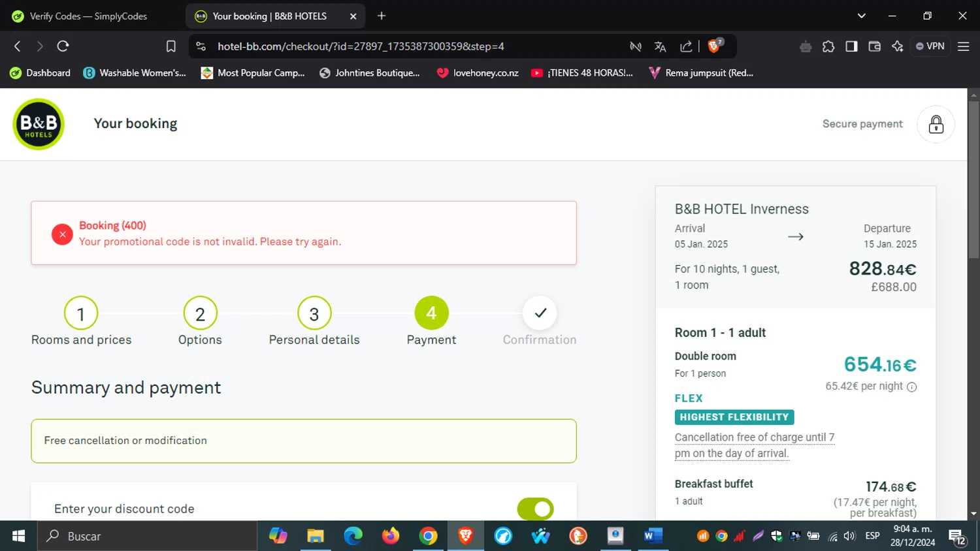
Task: Click the address bar URL
Action: pyautogui.click(x=361, y=46)
